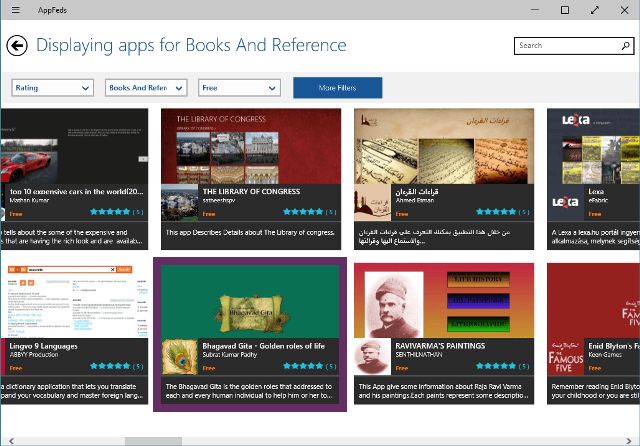
Task: Open the Lexa app screenshot
Action: (593, 146)
